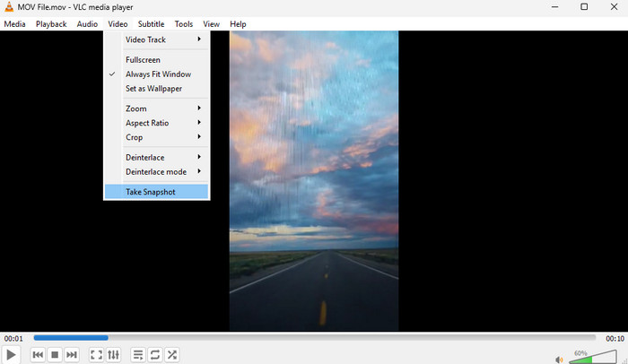The width and height of the screenshot is (628, 364).
Task: Mute audio using the speaker icon
Action: (559, 359)
